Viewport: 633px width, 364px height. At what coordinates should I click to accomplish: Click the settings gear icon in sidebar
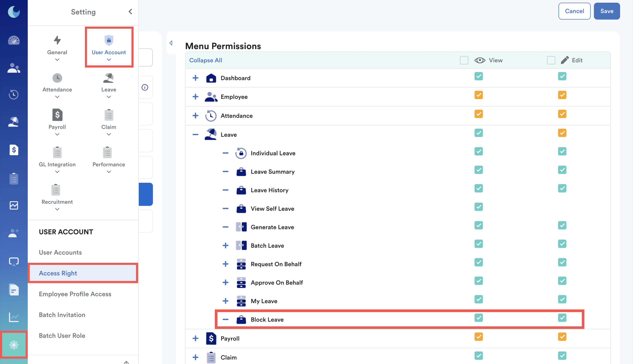tap(14, 345)
